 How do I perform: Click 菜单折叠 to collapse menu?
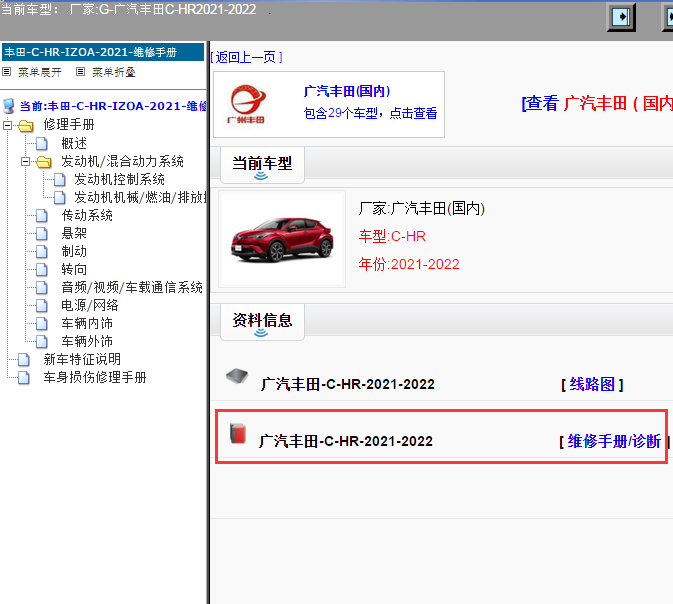[x=114, y=72]
